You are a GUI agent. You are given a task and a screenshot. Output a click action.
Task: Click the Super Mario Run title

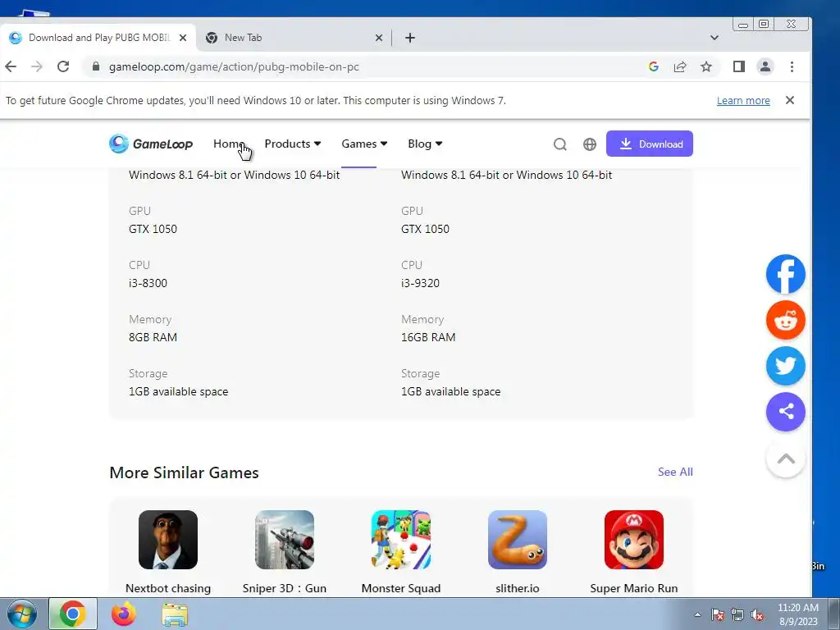pyautogui.click(x=634, y=588)
